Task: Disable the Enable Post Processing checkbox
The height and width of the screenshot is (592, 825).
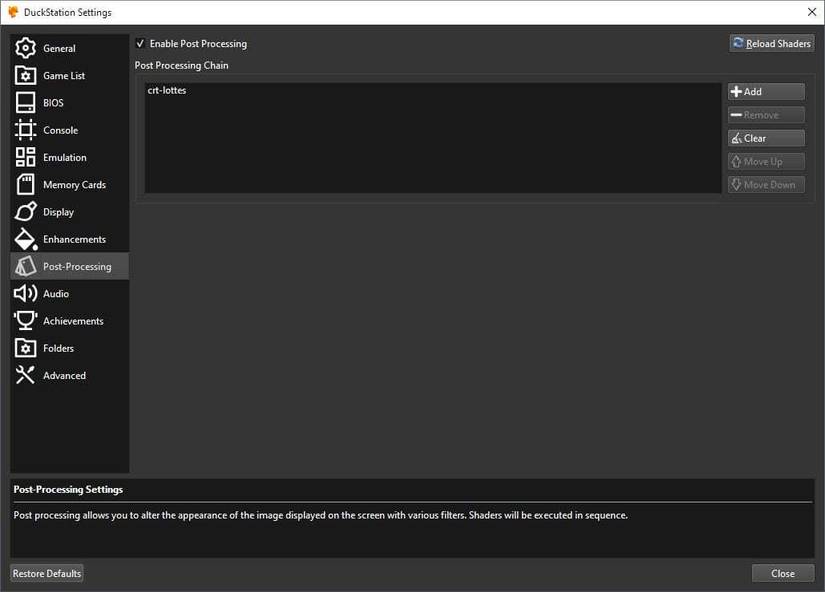Action: pyautogui.click(x=140, y=43)
